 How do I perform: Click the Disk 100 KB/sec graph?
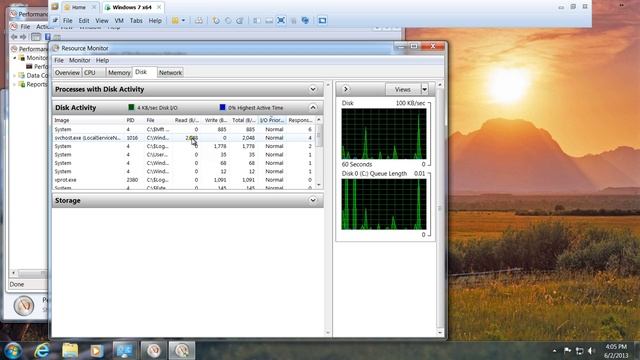pos(384,133)
